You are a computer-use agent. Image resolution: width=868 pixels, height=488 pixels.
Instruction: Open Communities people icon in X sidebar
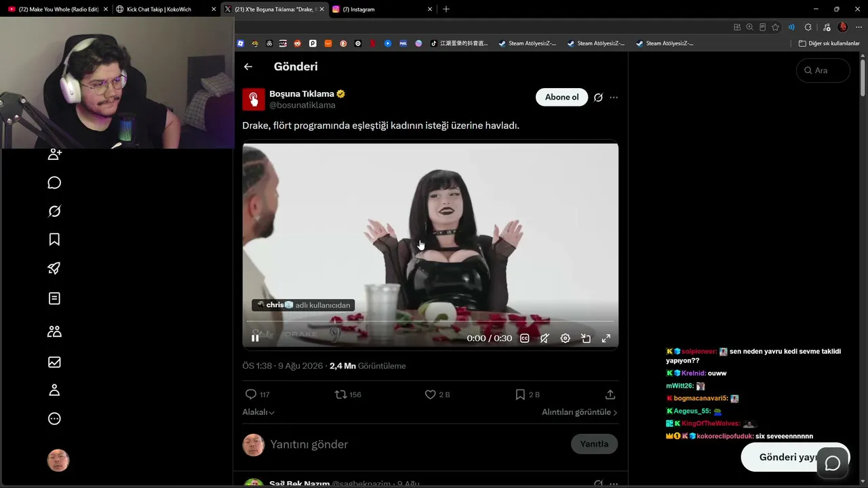pyautogui.click(x=55, y=331)
